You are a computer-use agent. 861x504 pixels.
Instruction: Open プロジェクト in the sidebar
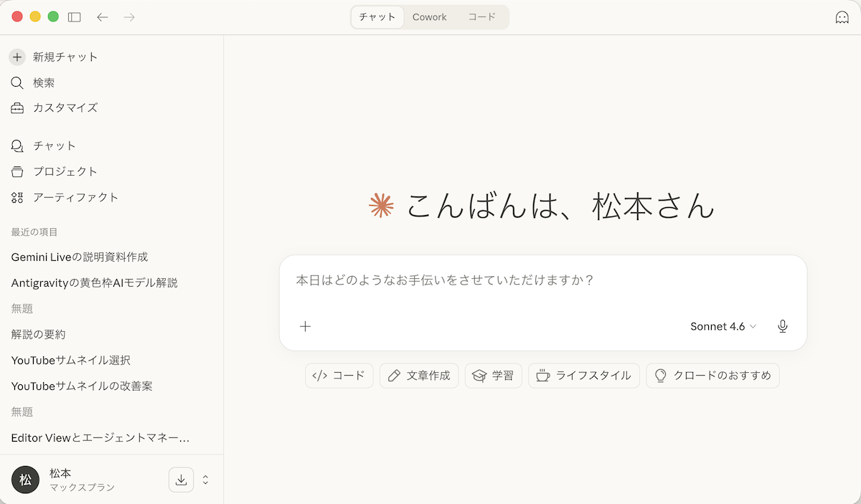65,171
